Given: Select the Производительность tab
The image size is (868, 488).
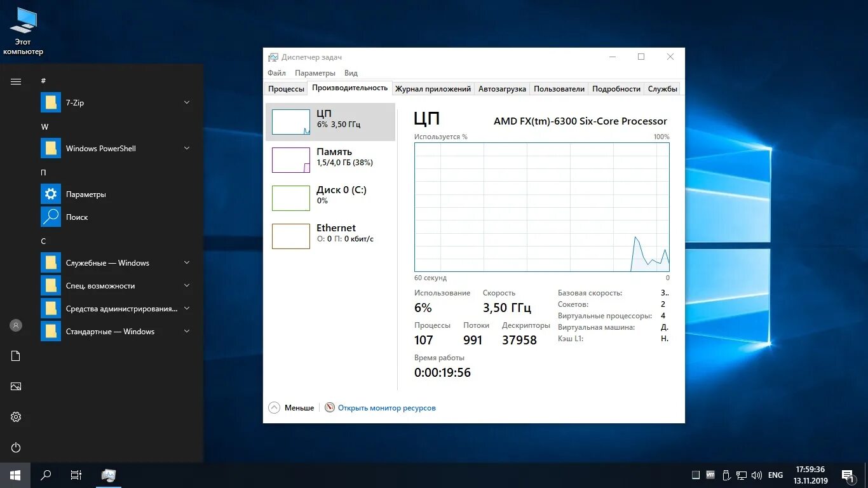Looking at the screenshot, I should click(349, 88).
